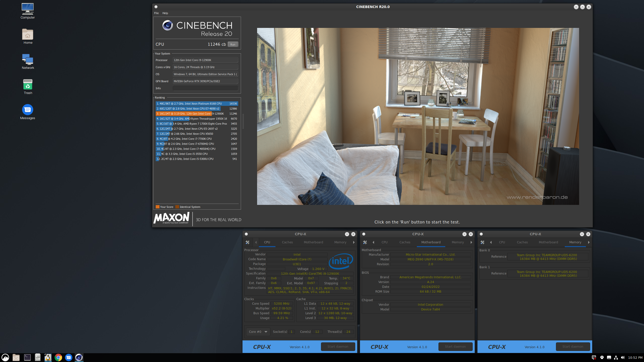This screenshot has height=362, width=644.
Task: Select ranking row Xeon Platinum 8168 CPU
Action: coord(197,104)
